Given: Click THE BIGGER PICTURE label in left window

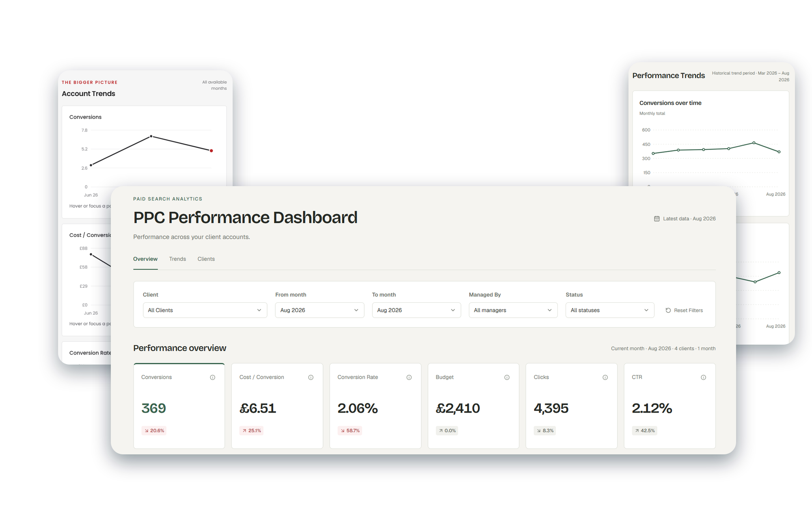Looking at the screenshot, I should 89,82.
